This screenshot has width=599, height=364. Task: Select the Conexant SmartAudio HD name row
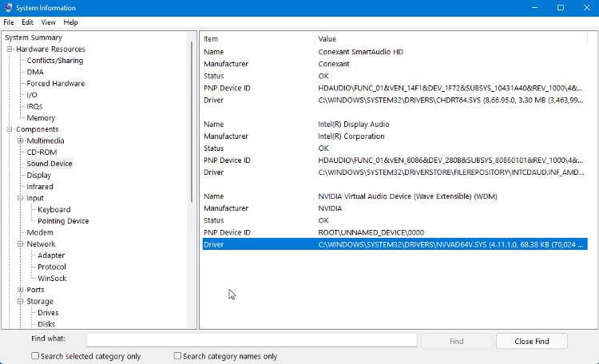(x=359, y=52)
